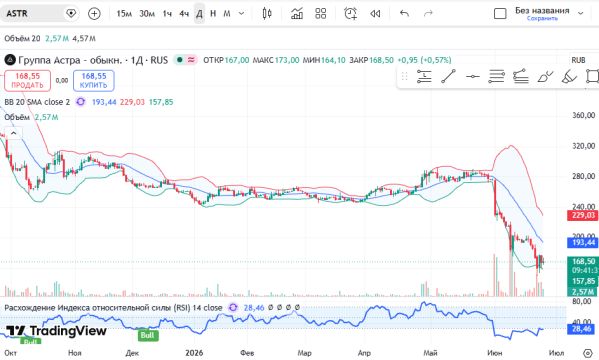Viewport: 599px width, 360px height.
Task: Click the green Bull label near Дек
Action: pos(147,336)
